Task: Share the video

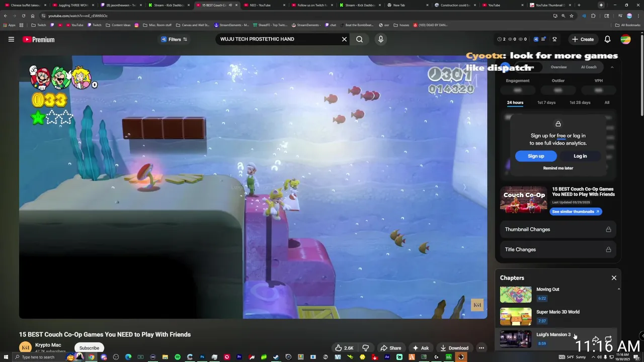Action: pos(390,348)
